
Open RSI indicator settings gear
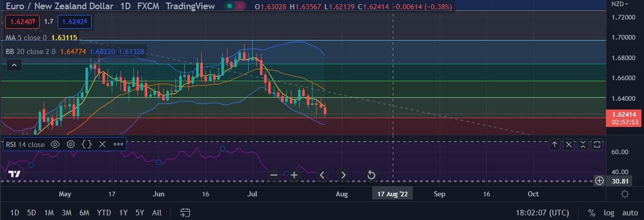coord(71,144)
